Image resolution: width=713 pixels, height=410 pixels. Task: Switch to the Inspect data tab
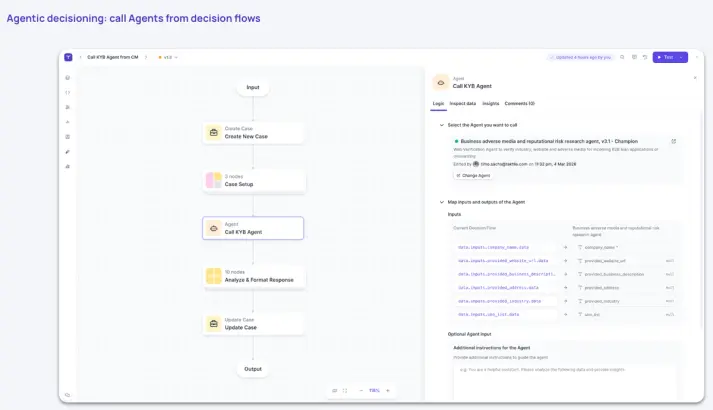coord(463,104)
